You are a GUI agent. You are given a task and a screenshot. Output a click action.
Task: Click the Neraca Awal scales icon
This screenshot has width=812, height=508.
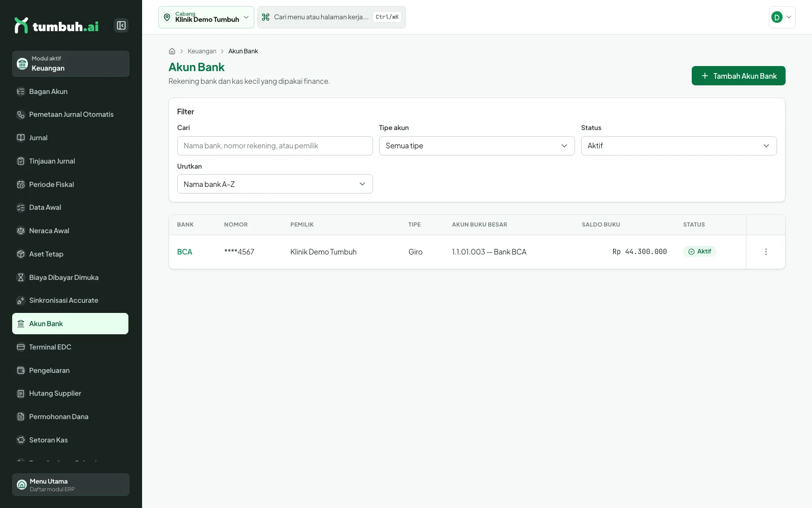[x=21, y=231]
